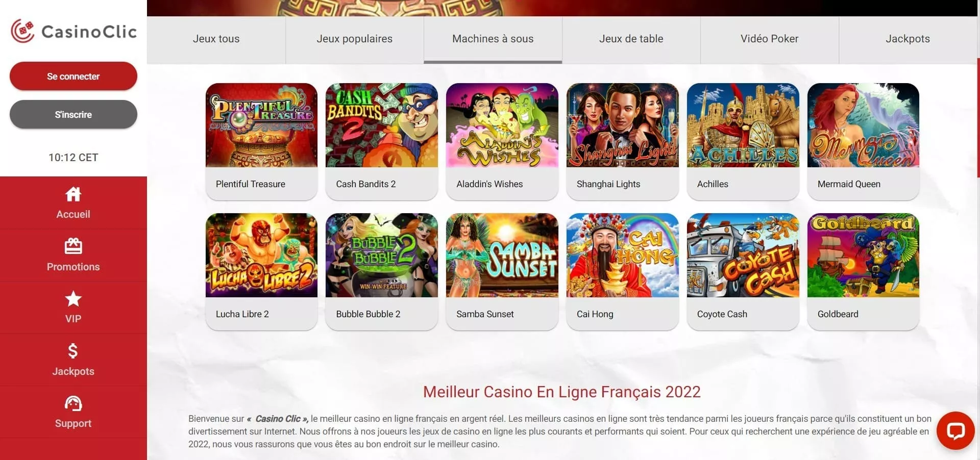The image size is (980, 460).
Task: Click the S'inscrire button
Action: 73,115
